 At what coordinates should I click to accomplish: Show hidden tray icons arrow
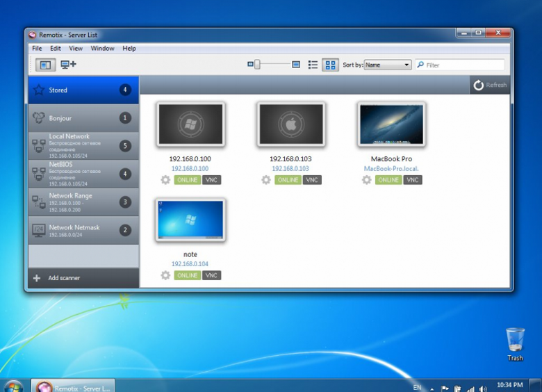point(432,389)
